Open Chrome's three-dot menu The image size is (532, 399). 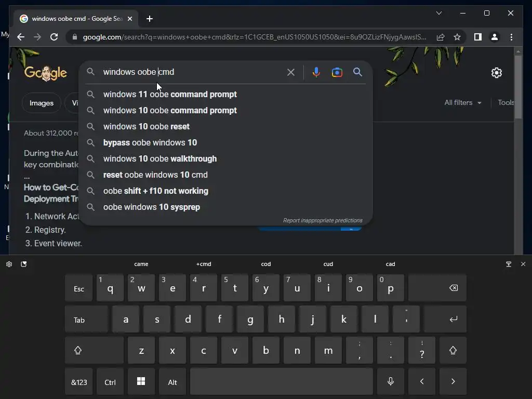(x=511, y=37)
